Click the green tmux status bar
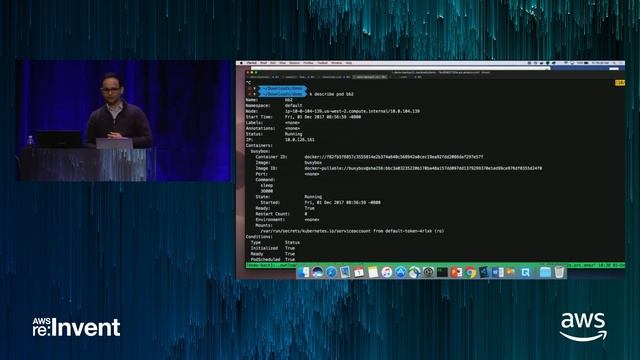The image size is (640, 360). point(435,265)
